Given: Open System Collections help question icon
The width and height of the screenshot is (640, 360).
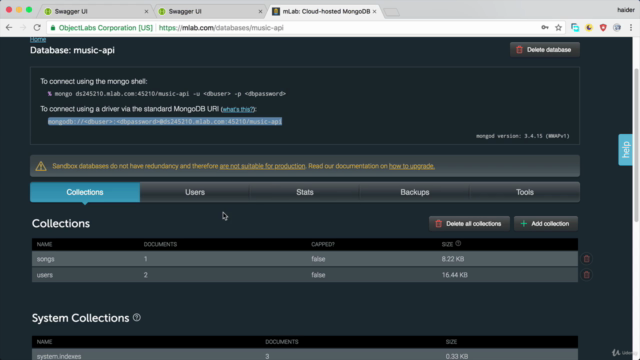Looking at the screenshot, I should (x=137, y=318).
